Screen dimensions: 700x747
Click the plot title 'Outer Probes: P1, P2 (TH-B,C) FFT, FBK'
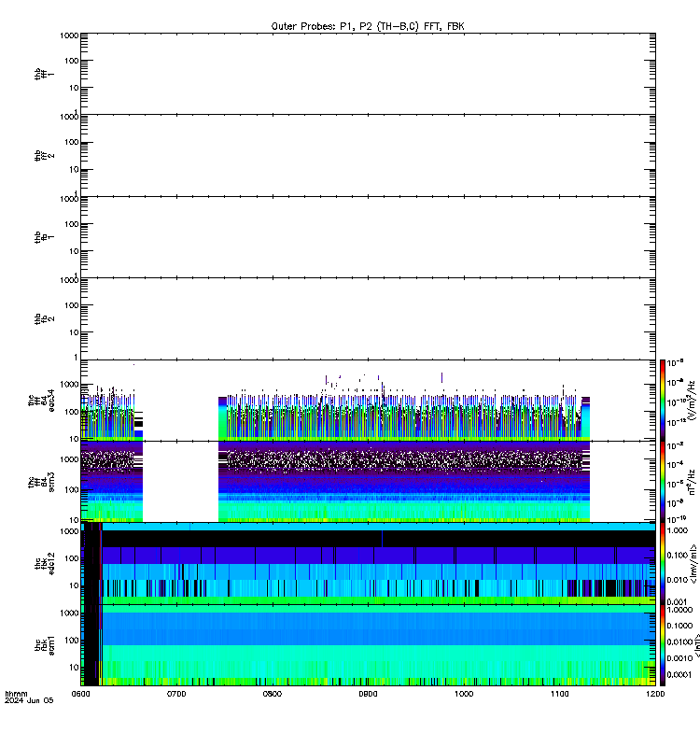click(368, 26)
